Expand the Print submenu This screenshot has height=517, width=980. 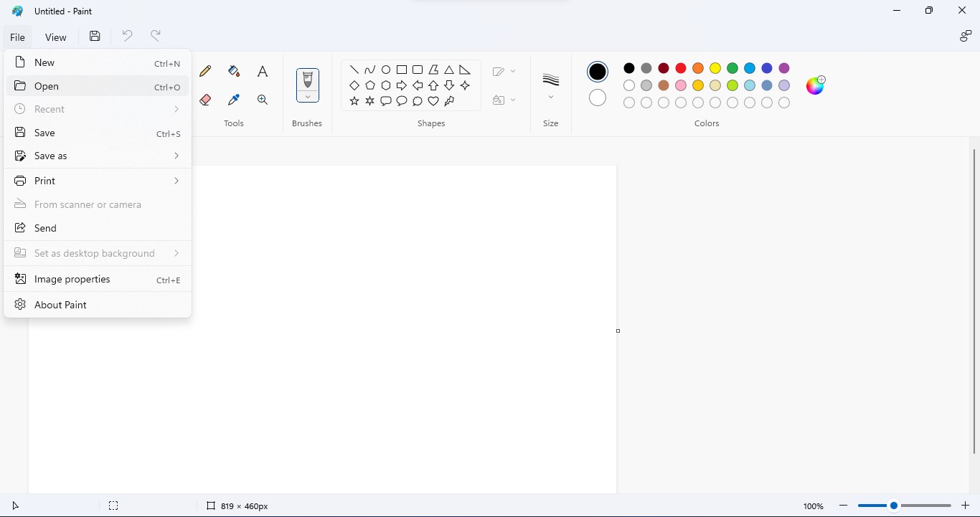(x=98, y=181)
